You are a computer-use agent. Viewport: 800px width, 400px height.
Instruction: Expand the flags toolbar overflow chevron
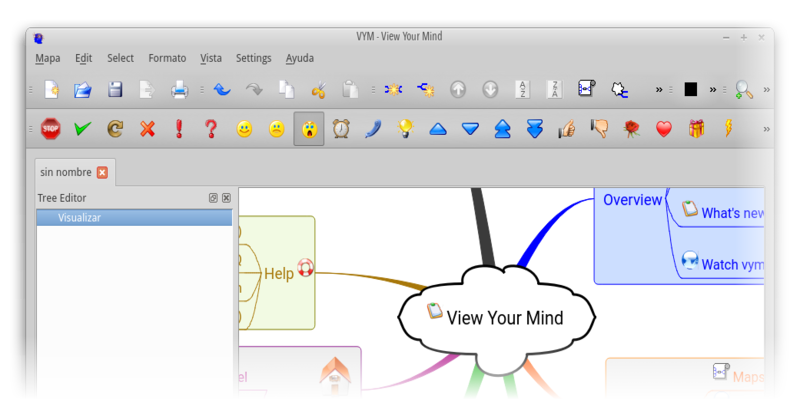pos(766,129)
